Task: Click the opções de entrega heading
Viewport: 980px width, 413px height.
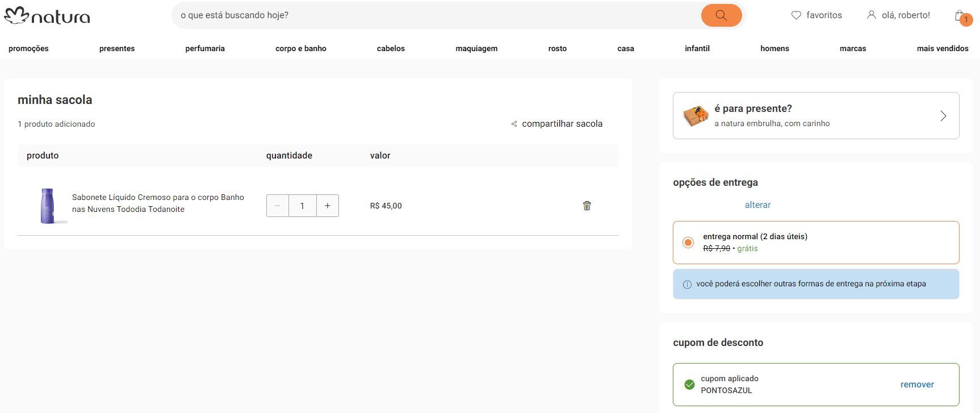Action: 715,182
